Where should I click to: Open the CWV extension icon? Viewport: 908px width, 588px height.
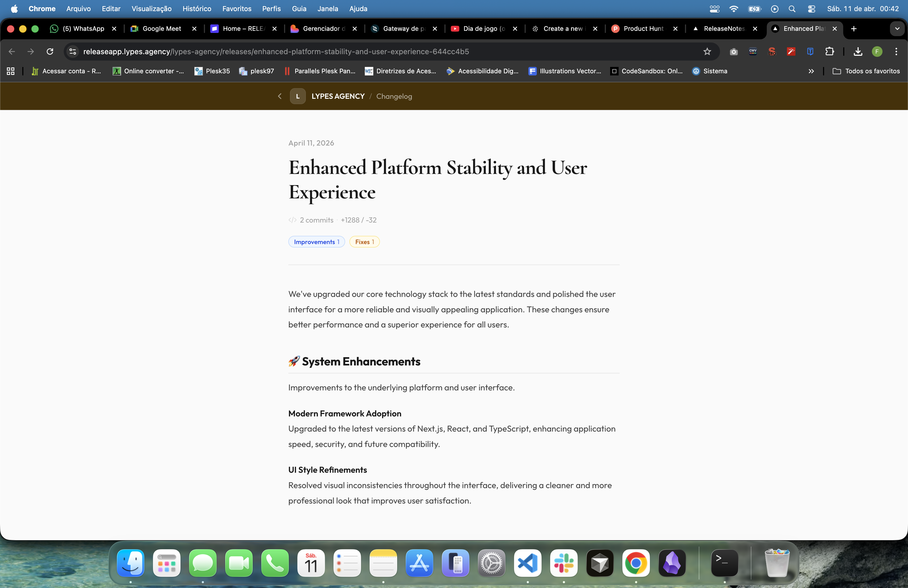[753, 52]
